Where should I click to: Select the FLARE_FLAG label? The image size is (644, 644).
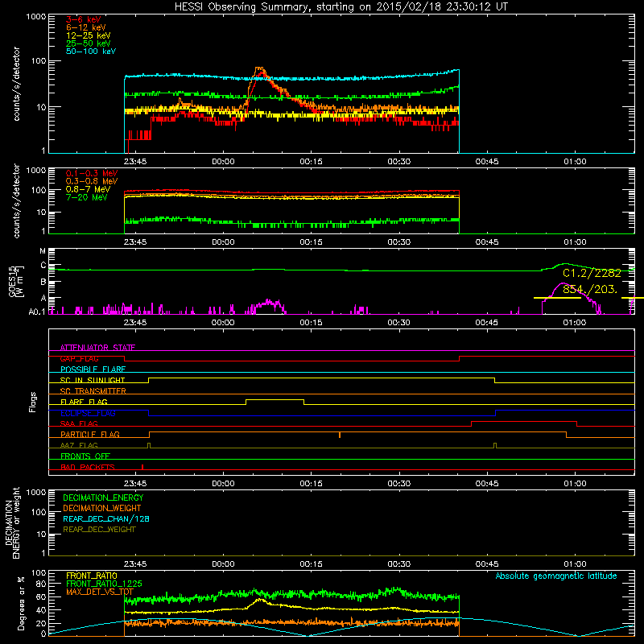pos(84,402)
